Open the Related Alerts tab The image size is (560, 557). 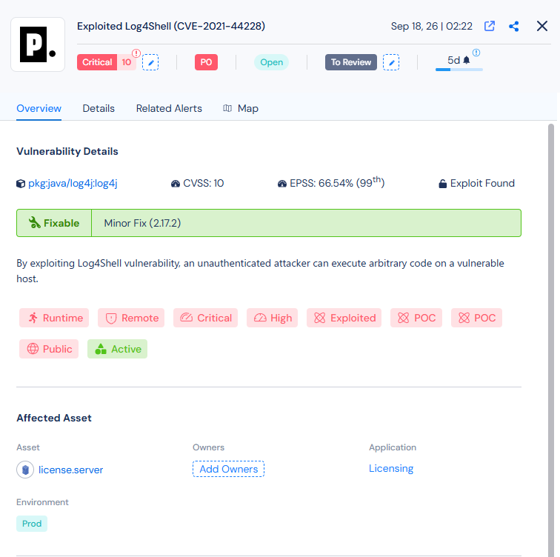(x=169, y=109)
